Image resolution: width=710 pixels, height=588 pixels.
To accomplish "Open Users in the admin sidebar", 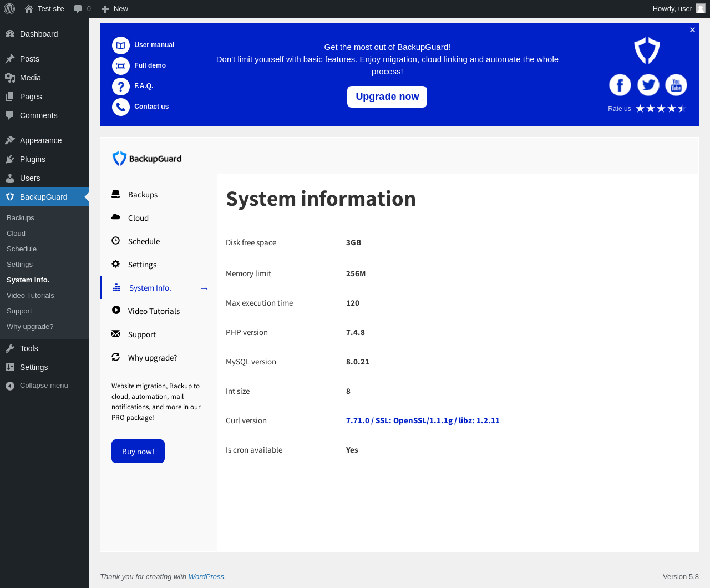I will [44, 178].
